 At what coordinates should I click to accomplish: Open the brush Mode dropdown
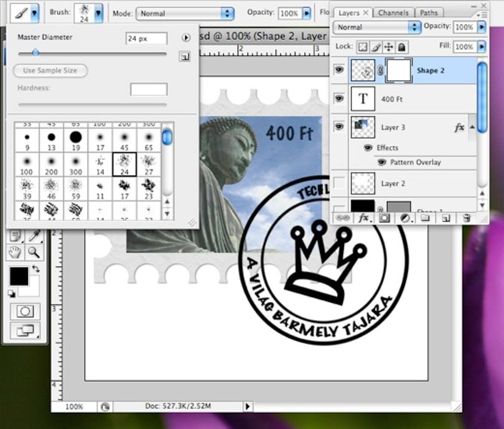(185, 14)
